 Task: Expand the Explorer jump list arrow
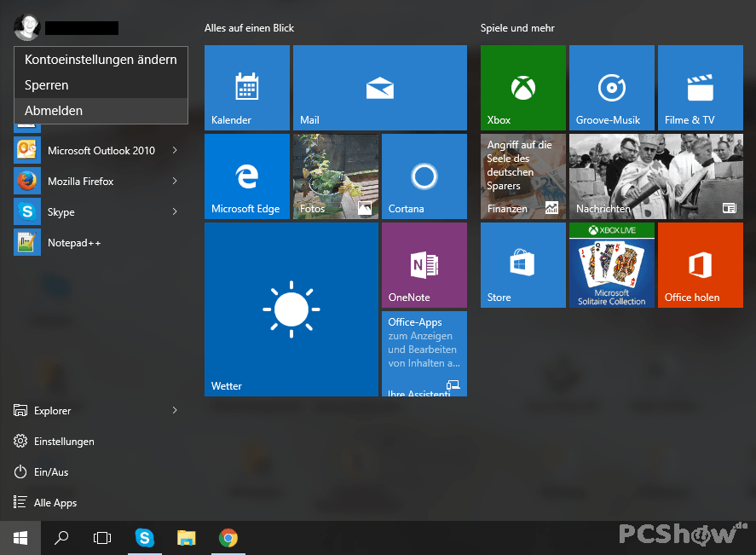coord(175,410)
